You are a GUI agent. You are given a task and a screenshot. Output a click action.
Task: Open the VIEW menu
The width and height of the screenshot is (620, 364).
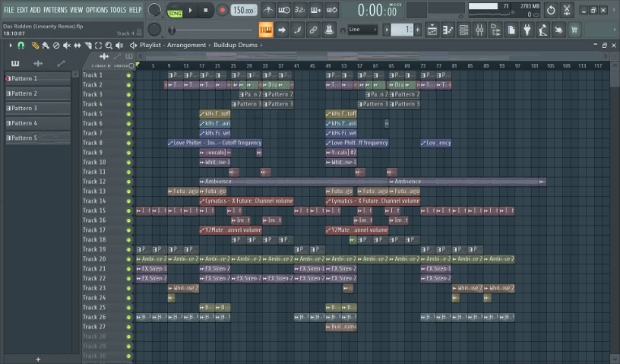pos(76,10)
